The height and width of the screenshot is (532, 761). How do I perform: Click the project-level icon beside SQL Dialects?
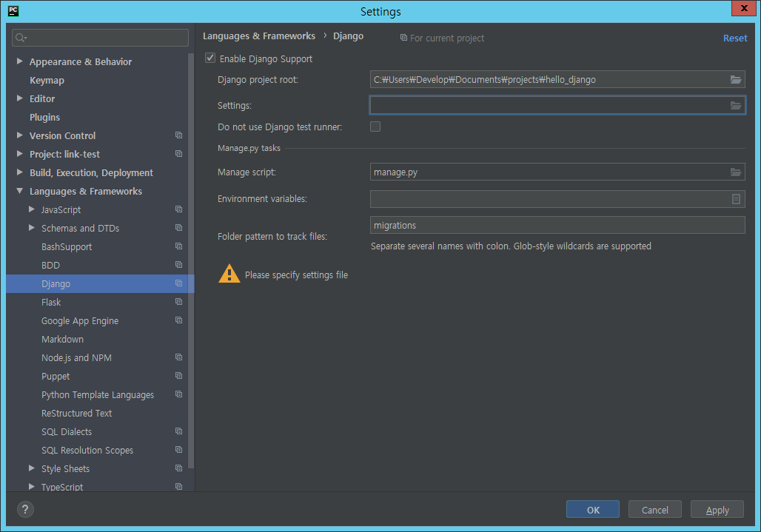178,431
